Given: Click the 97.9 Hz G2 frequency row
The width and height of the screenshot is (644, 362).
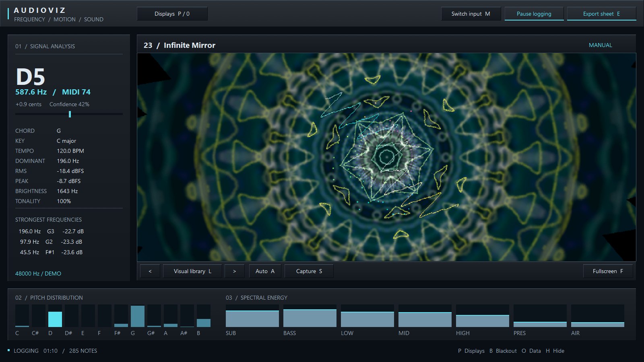Looking at the screenshot, I should pyautogui.click(x=51, y=242).
